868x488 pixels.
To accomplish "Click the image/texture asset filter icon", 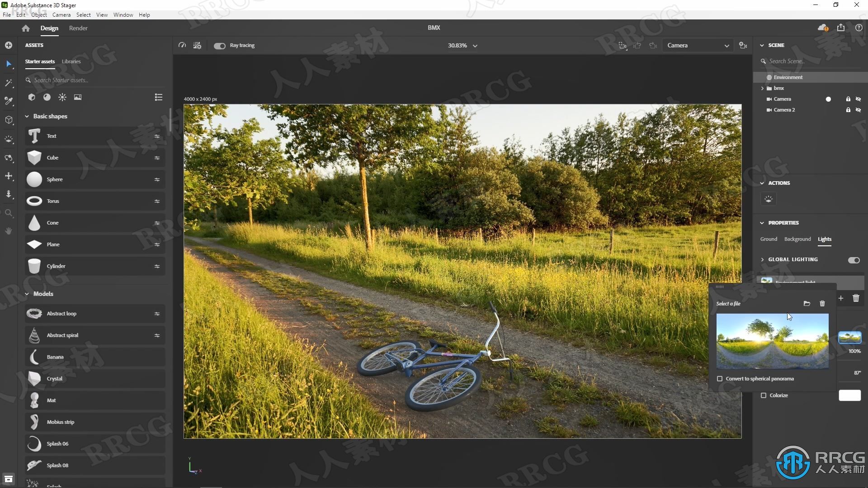I will pyautogui.click(x=78, y=97).
